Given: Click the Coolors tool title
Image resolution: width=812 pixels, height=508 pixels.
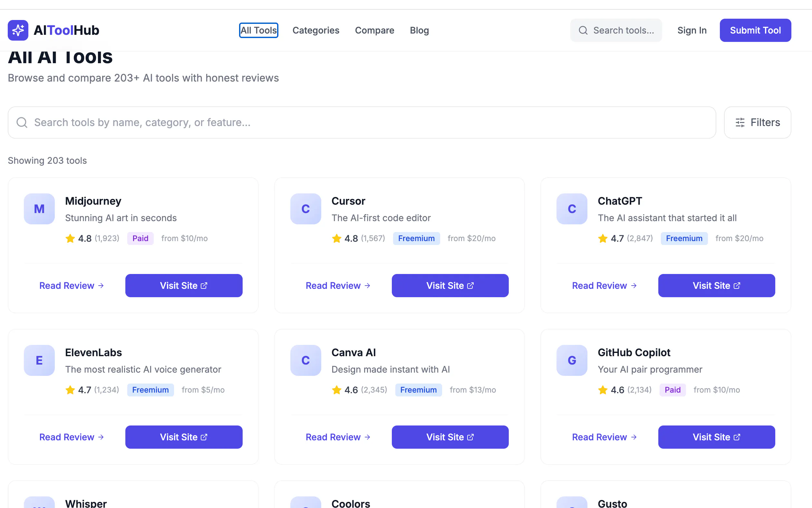Looking at the screenshot, I should (x=351, y=503).
